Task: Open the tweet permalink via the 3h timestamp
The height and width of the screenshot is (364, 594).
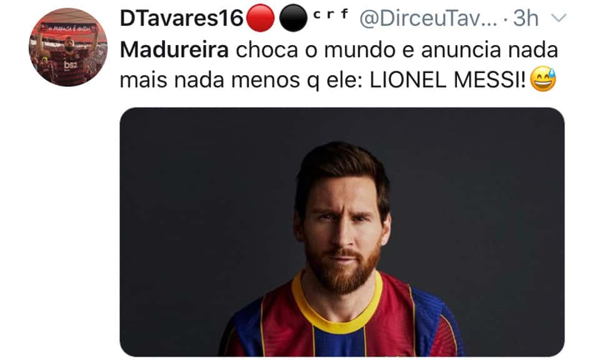Action: pos(525,18)
